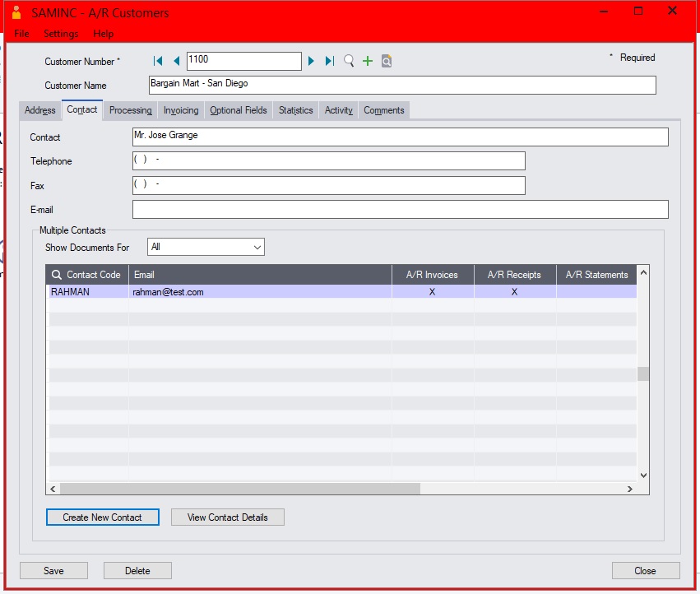
Task: Switch to the Processing tab
Action: (x=130, y=110)
